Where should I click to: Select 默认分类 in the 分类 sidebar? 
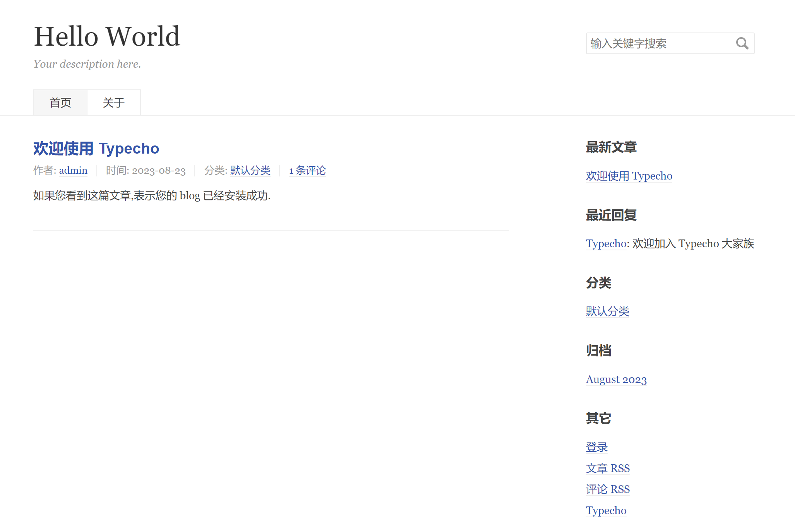(607, 311)
